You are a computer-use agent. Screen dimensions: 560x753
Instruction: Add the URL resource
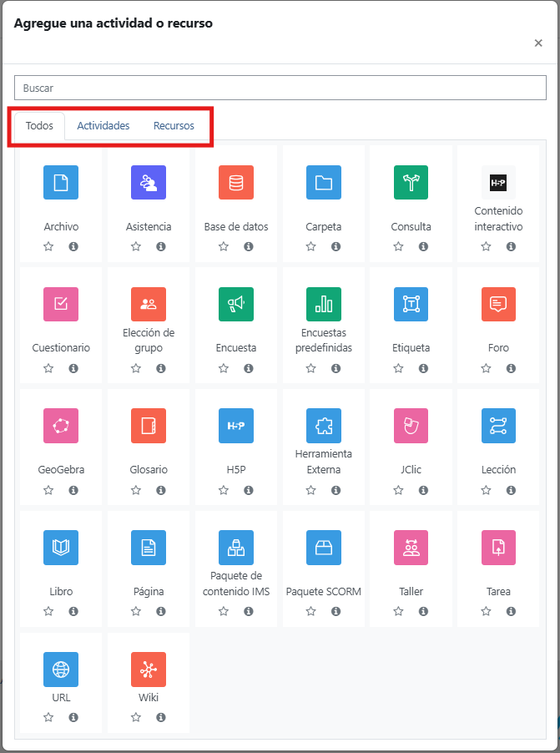coord(61,670)
